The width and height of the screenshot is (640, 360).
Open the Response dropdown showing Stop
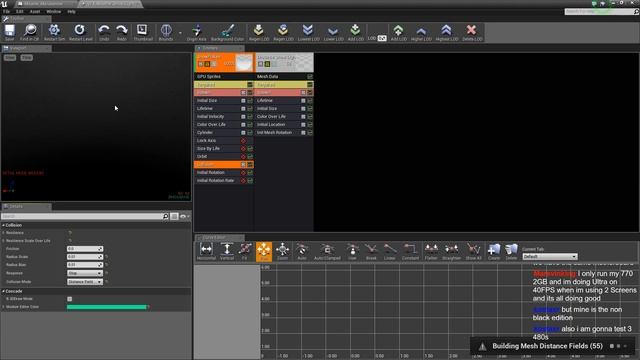[85, 273]
